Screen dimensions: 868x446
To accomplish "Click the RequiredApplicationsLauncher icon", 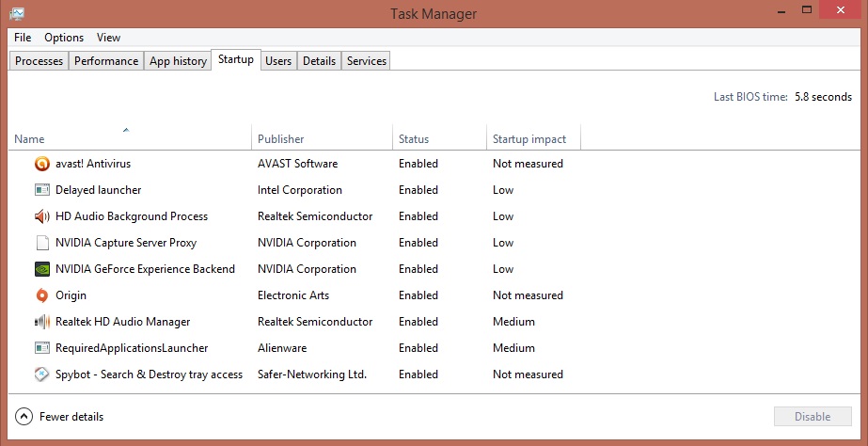I will [42, 348].
